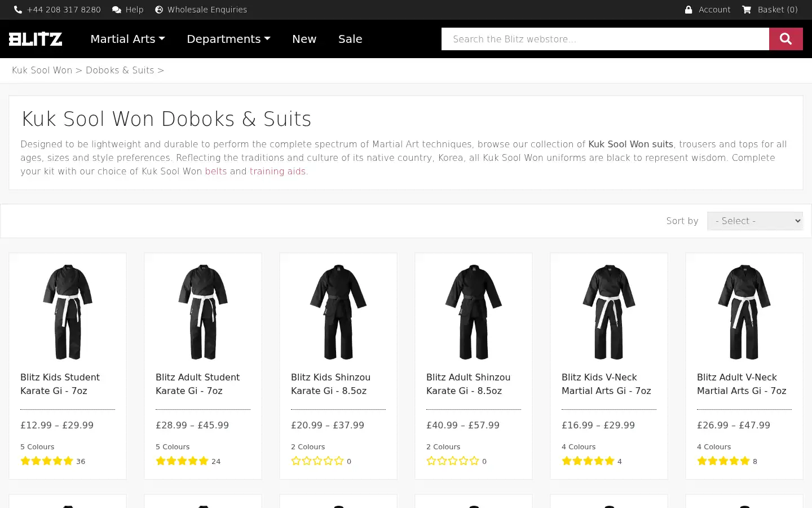
Task: Click the 'Kuk Sool Won Doboks & Suits' heading
Action: tap(166, 119)
